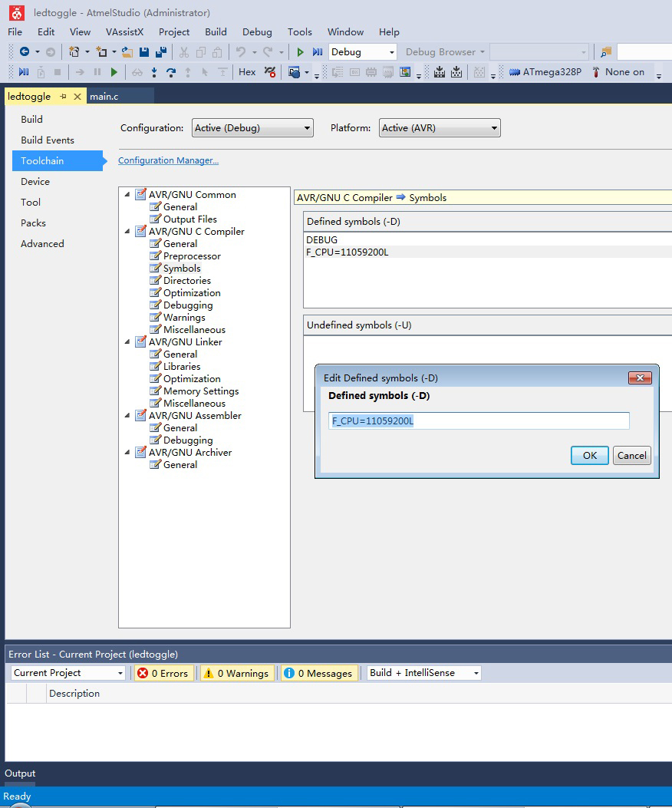Image resolution: width=672 pixels, height=808 pixels.
Task: Open the Debug solution configuration dropdown
Action: pos(363,52)
